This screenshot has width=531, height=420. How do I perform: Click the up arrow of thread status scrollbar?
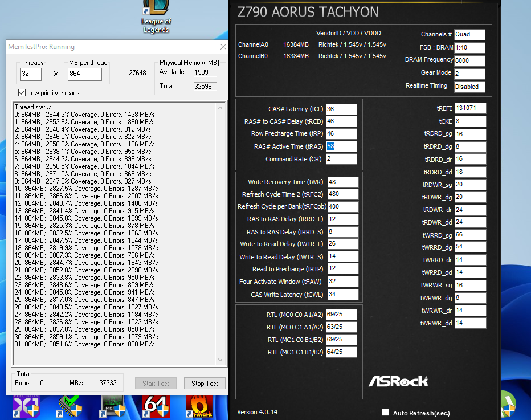[x=220, y=108]
